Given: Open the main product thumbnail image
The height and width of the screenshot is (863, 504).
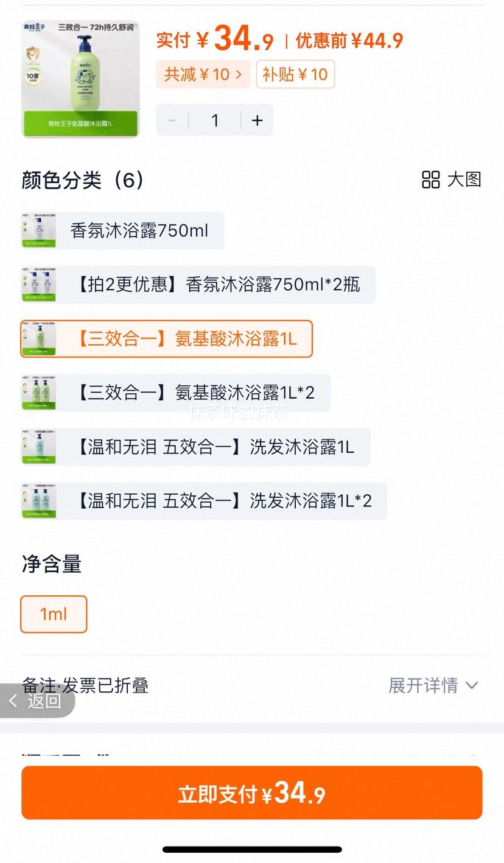Looking at the screenshot, I should pos(80,79).
